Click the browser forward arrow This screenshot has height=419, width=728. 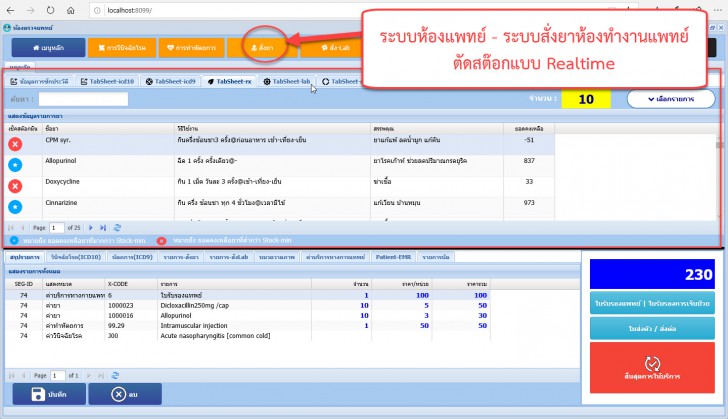[x=30, y=10]
